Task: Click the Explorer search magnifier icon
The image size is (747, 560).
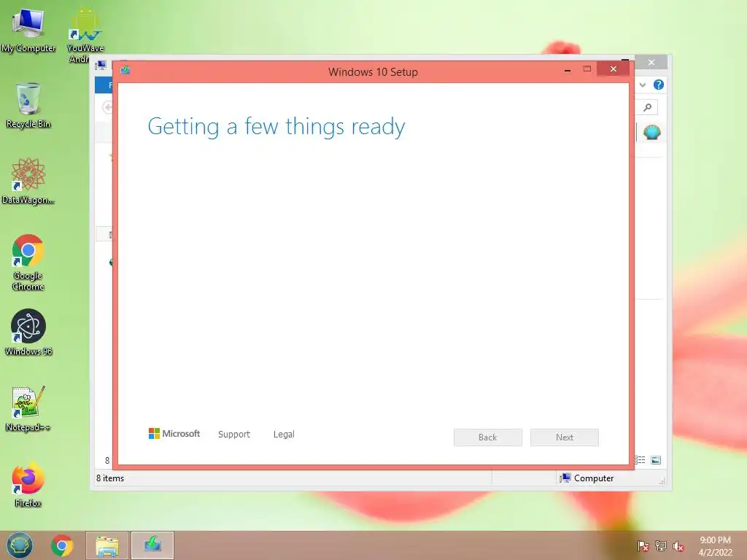Action: (x=648, y=108)
